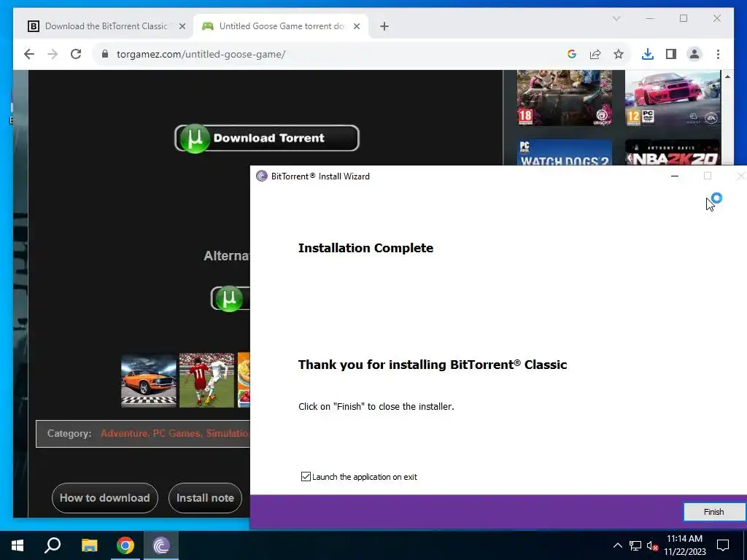Minimize the BitTorrent Install Wizard
The image size is (747, 560).
pos(675,176)
